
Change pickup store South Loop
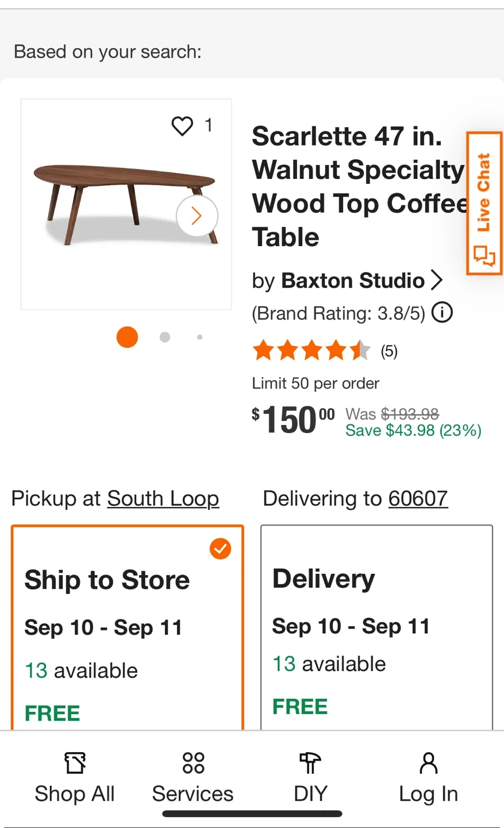163,499
